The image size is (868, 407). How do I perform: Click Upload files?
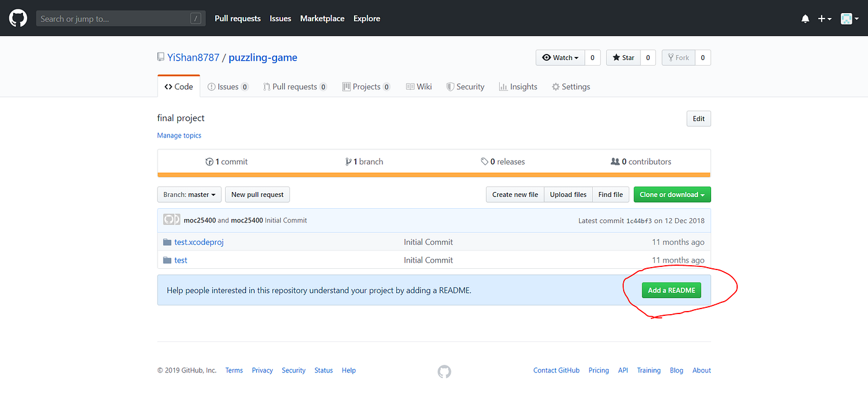[x=568, y=195]
